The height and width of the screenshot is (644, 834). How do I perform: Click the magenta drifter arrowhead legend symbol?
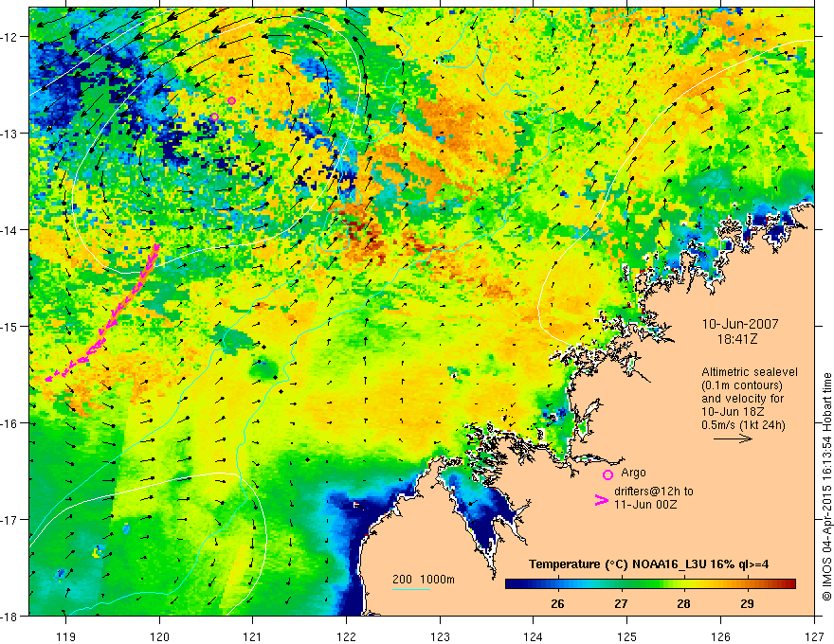[x=601, y=500]
